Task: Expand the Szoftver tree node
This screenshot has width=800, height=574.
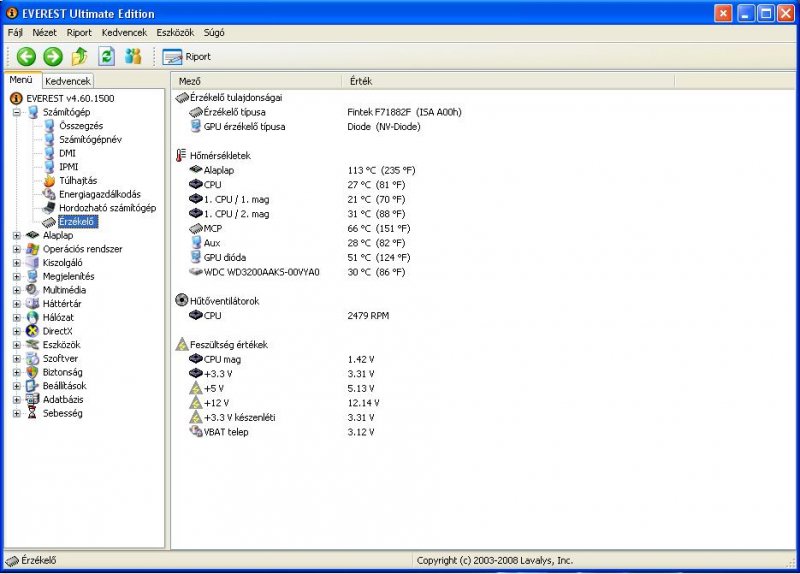Action: [x=17, y=359]
